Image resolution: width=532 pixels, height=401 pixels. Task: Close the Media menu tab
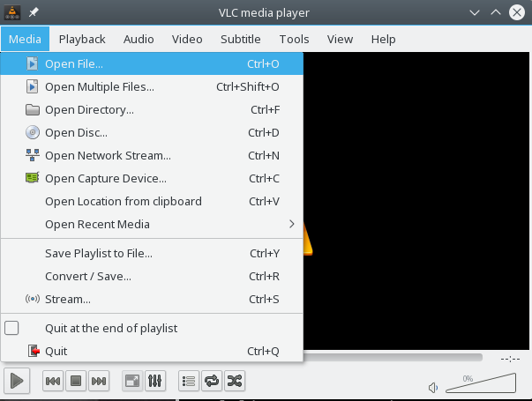[x=25, y=39]
